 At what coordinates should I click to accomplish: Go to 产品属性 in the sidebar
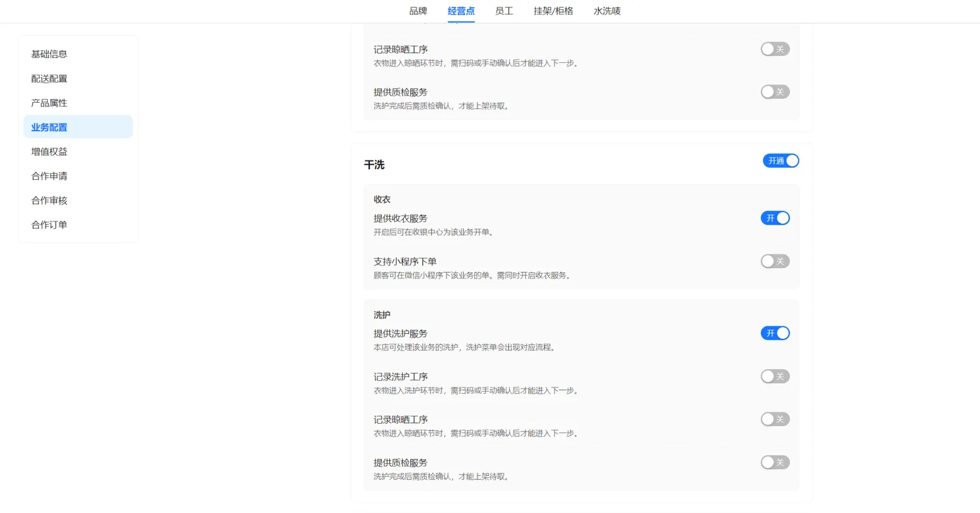78,103
